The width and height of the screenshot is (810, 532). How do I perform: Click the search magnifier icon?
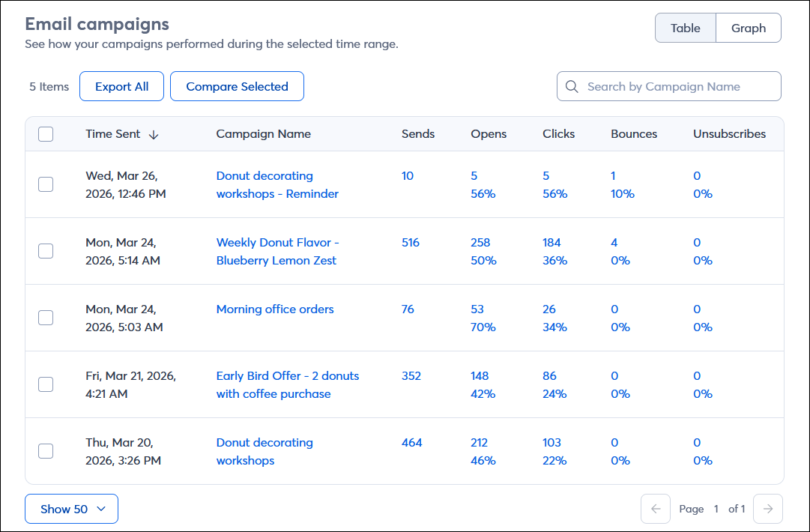[572, 86]
